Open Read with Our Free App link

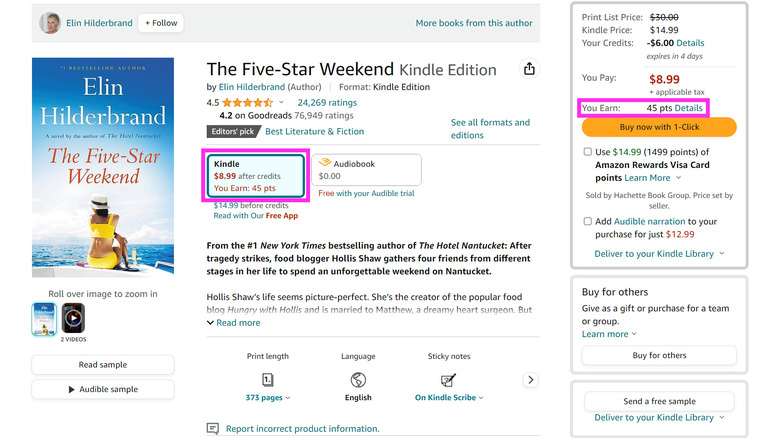[256, 216]
